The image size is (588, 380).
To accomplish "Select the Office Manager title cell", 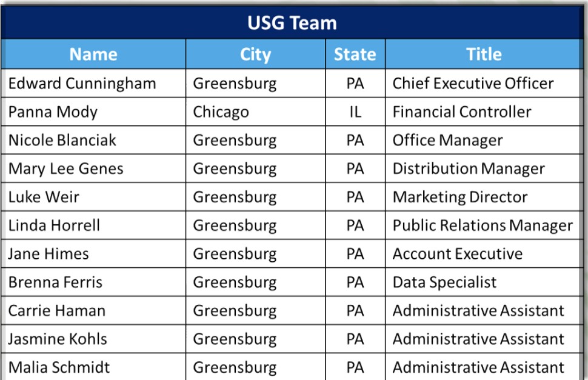I will click(x=447, y=141).
